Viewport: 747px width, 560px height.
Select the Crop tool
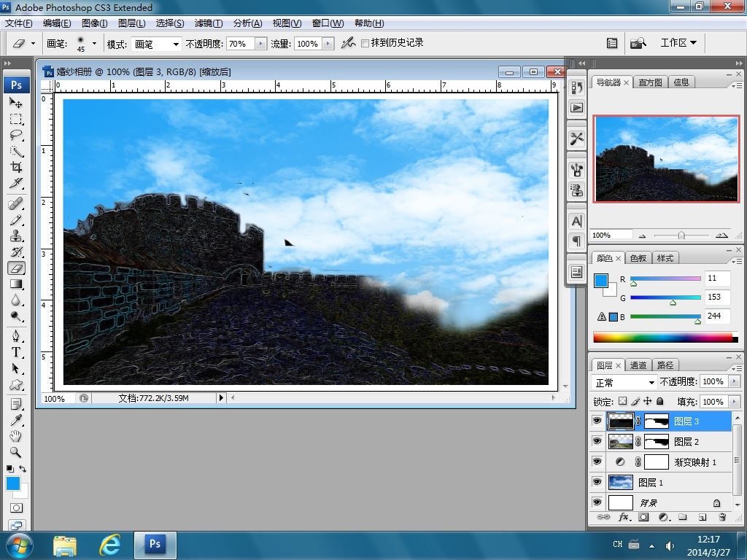(16, 167)
